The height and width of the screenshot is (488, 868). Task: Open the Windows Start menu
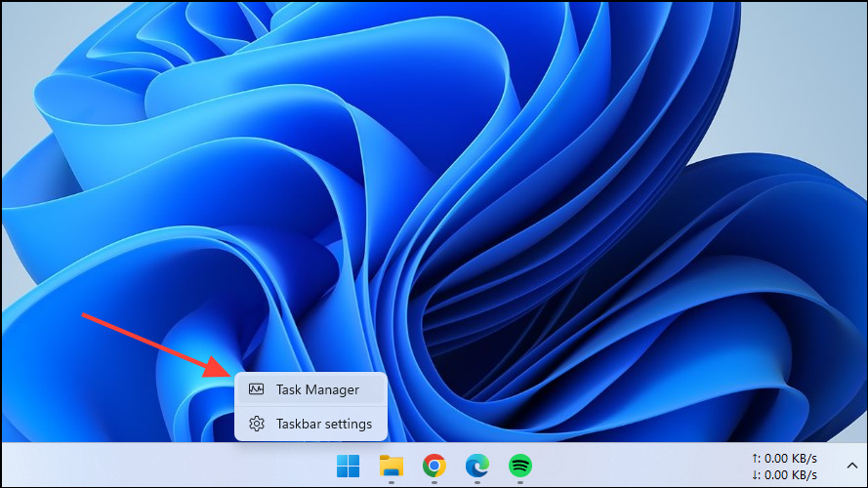[348, 466]
